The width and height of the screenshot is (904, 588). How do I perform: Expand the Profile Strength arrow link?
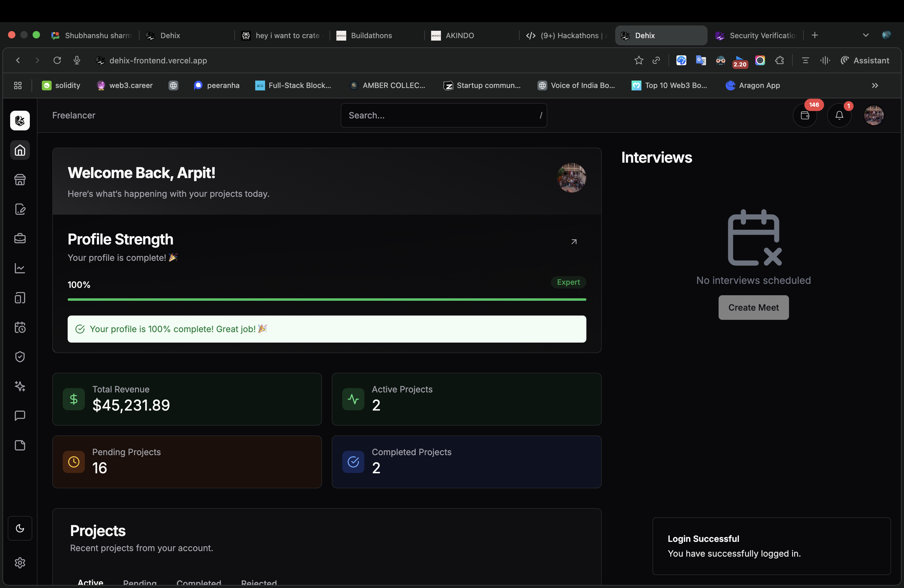[x=574, y=242]
